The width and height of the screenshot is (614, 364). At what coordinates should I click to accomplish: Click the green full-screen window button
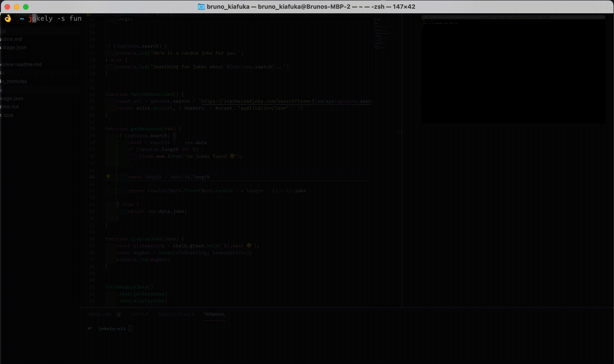pos(26,7)
